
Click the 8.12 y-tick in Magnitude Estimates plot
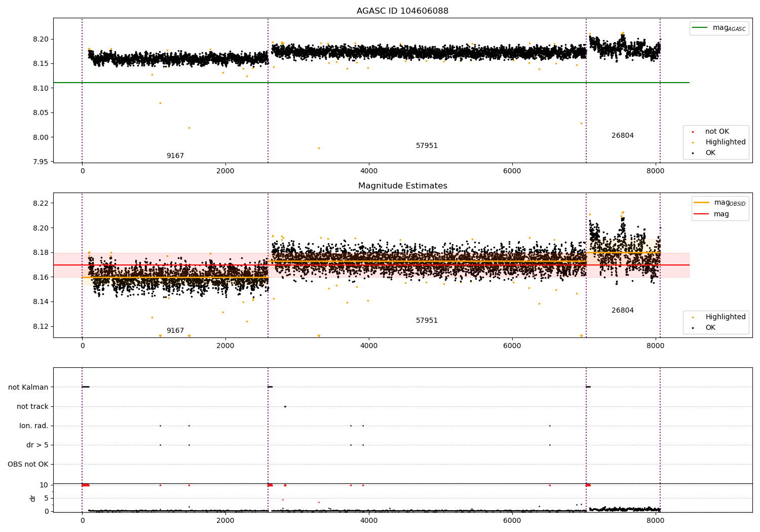[x=41, y=326]
